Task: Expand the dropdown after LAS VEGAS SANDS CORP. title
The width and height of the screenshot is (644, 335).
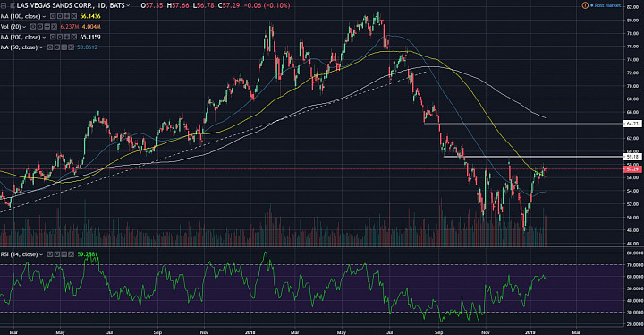Action: point(128,5)
